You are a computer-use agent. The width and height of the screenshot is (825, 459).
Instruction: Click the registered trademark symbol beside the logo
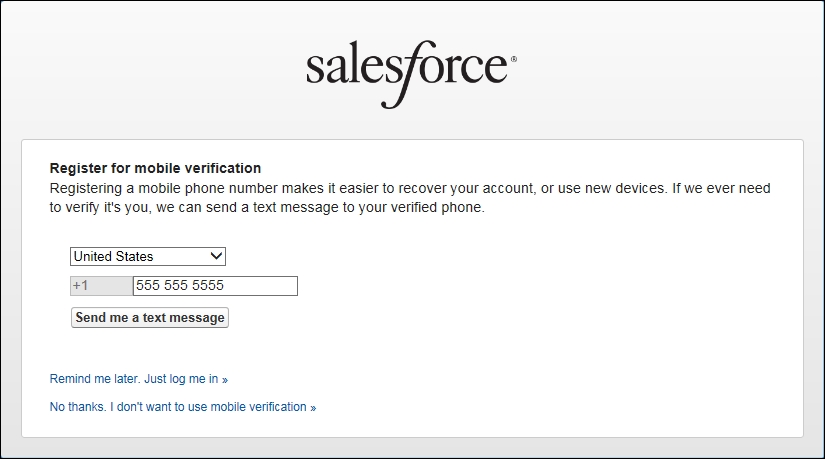(x=514, y=59)
